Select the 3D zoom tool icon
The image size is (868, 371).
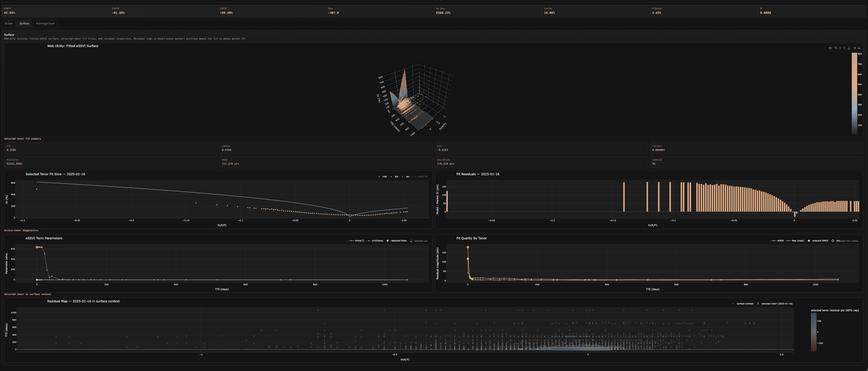[836, 48]
